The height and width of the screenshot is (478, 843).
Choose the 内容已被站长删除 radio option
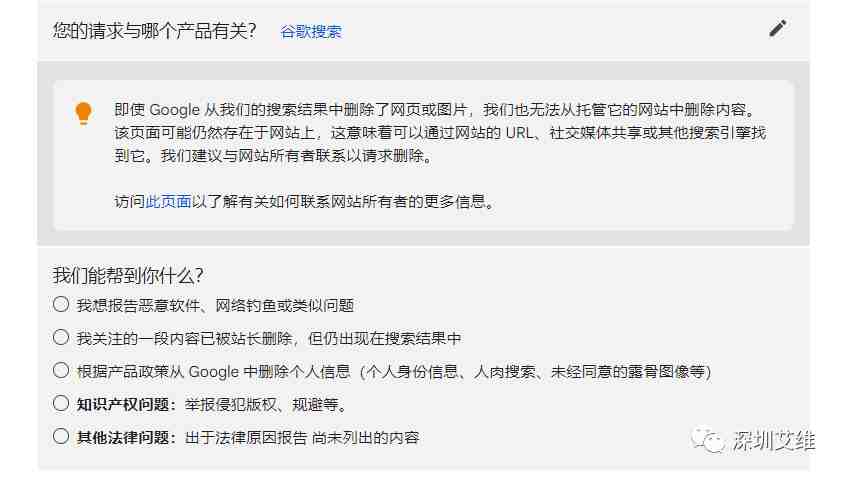[x=61, y=338]
